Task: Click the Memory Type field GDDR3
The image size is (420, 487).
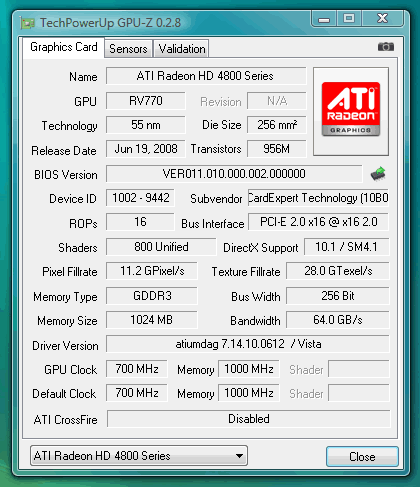Action: coord(152,296)
